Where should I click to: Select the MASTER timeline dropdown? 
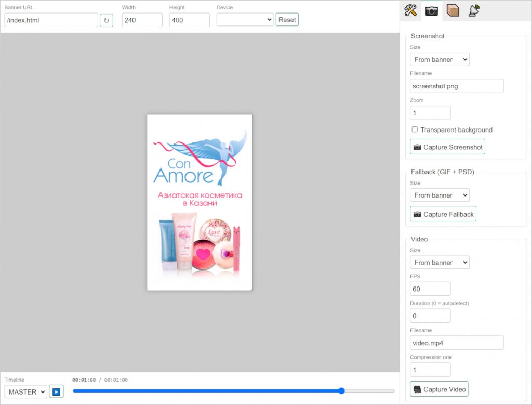pyautogui.click(x=26, y=392)
